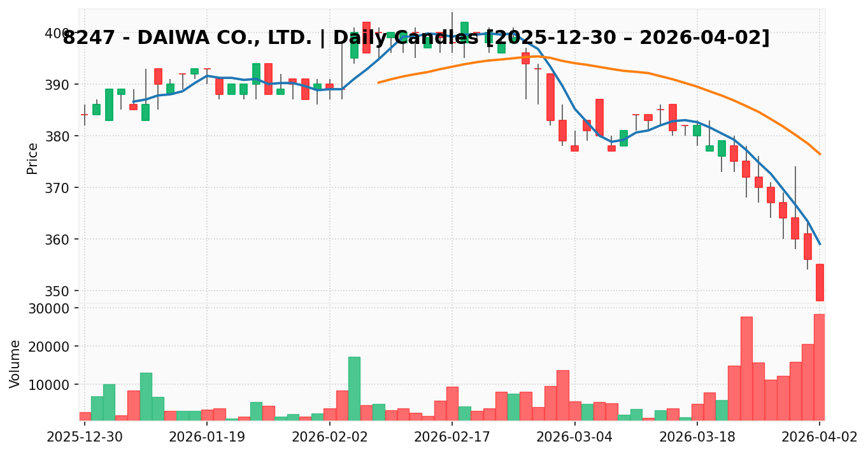The image size is (868, 453).
Task: Select the last red candle near 350
Action: 820,282
